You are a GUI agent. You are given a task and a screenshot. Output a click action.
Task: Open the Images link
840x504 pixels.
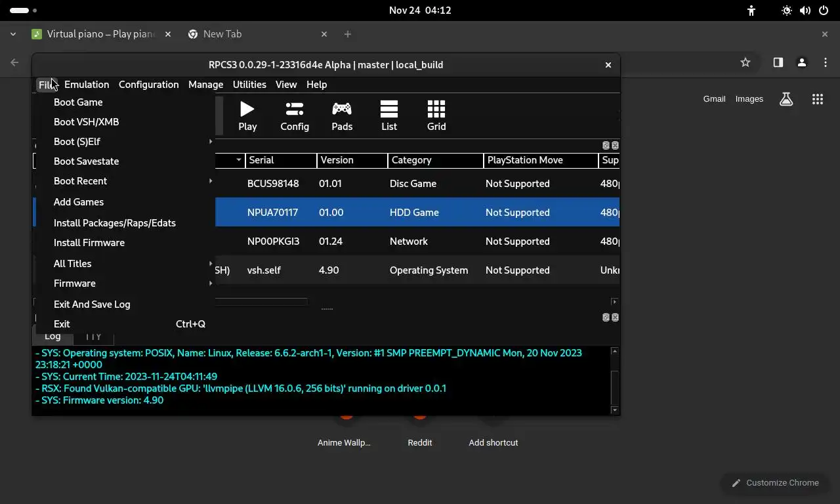coord(749,99)
